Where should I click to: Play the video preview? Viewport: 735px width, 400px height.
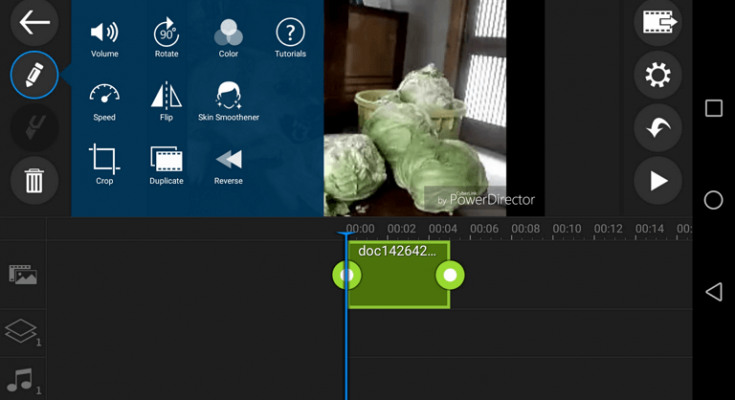click(658, 181)
